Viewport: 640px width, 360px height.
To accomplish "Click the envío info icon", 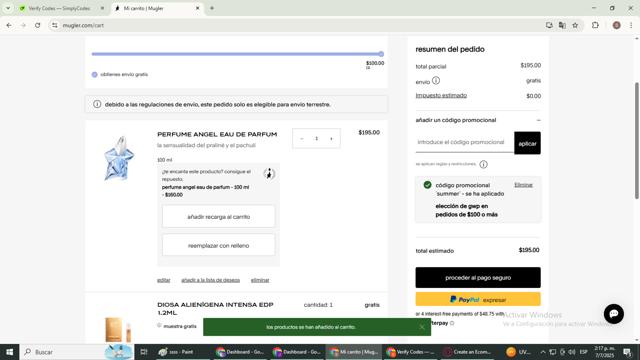I will [x=436, y=80].
